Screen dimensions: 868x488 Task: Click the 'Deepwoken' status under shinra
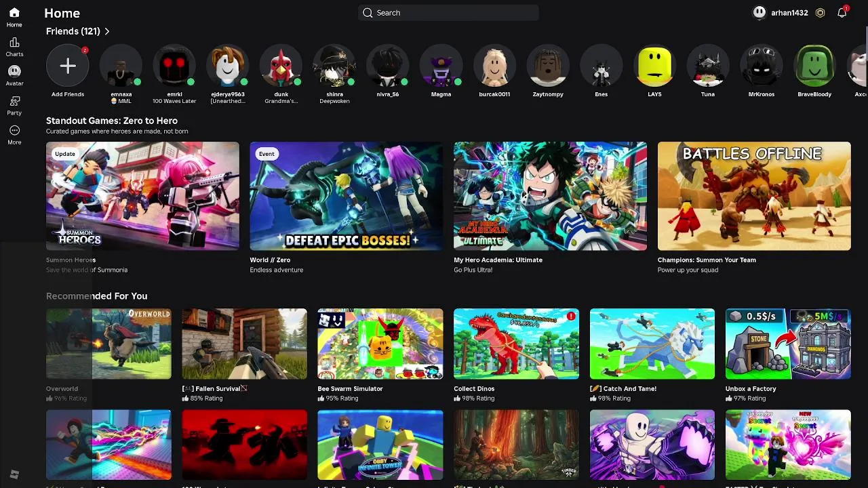pos(334,101)
